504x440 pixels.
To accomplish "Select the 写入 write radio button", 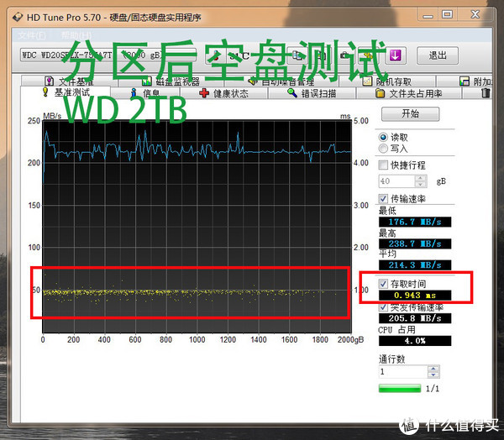I will [383, 149].
